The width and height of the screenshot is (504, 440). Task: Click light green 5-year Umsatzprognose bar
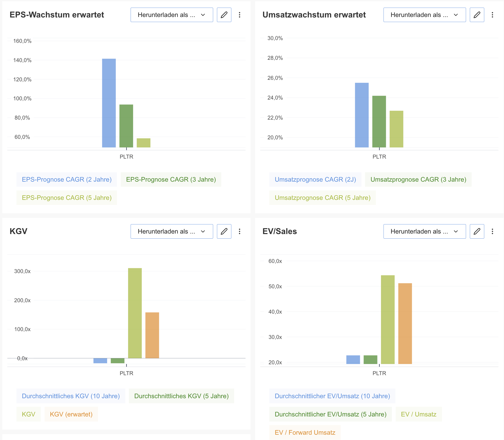(396, 129)
